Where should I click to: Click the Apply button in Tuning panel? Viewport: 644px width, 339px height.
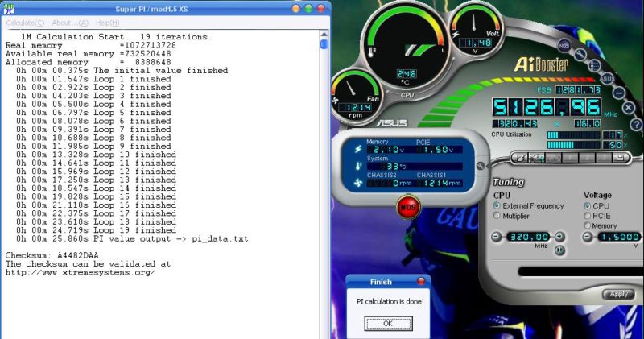618,294
